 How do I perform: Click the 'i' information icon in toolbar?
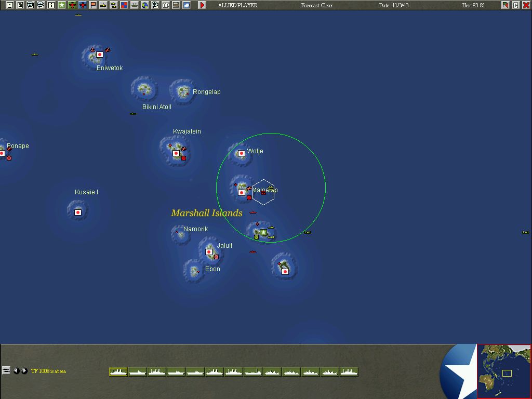(51, 5)
